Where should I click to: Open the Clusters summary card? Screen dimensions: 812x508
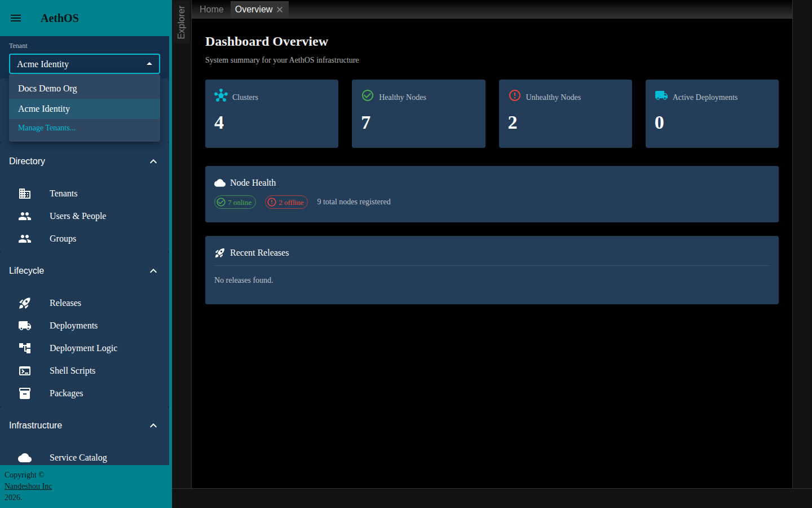coord(272,113)
